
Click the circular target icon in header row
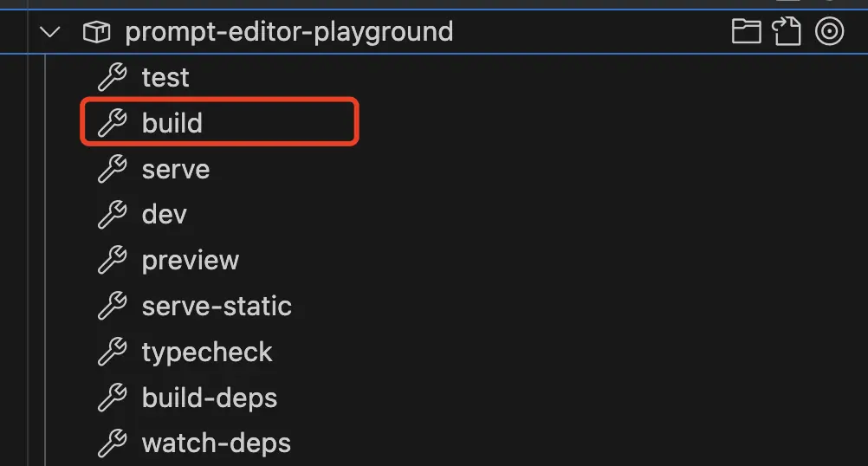pyautogui.click(x=829, y=31)
